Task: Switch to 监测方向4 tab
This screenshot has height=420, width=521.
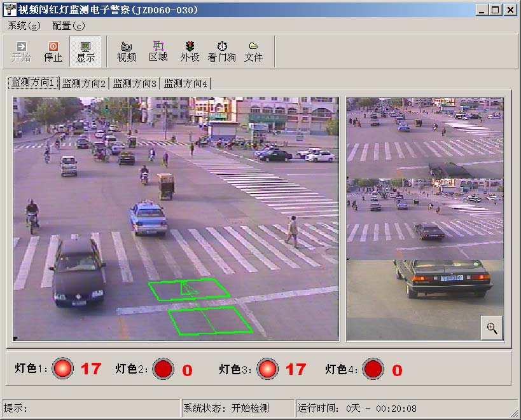Action: (x=186, y=84)
